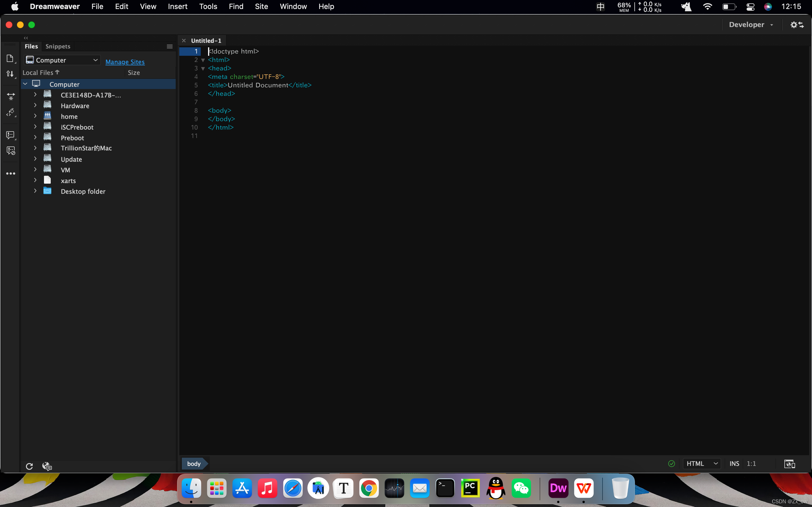Click the Apply Comment icon
The width and height of the screenshot is (812, 507).
pos(10,135)
